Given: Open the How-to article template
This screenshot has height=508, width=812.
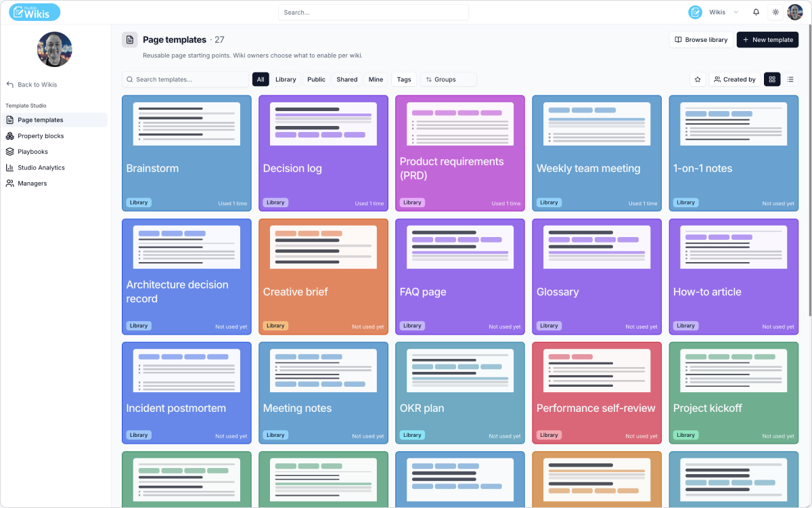Looking at the screenshot, I should click(734, 277).
